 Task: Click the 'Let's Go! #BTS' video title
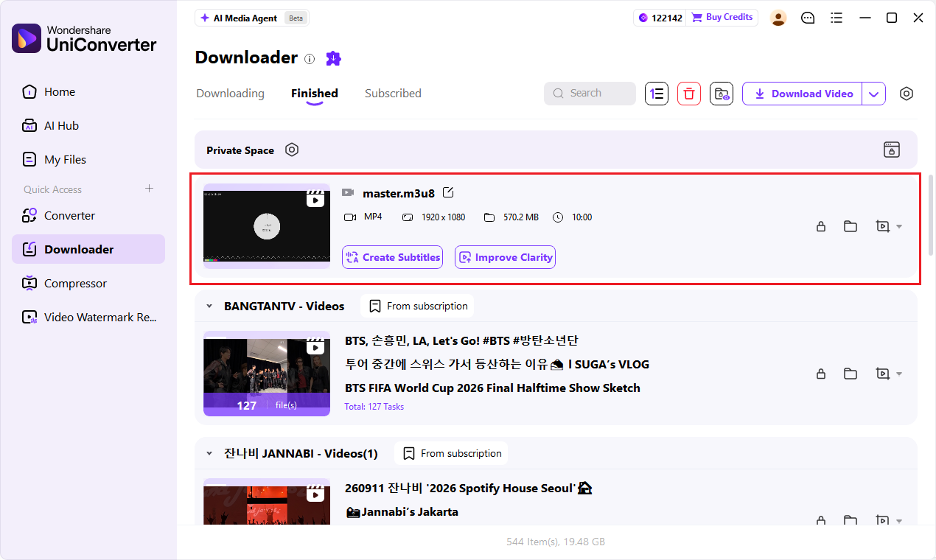point(461,340)
